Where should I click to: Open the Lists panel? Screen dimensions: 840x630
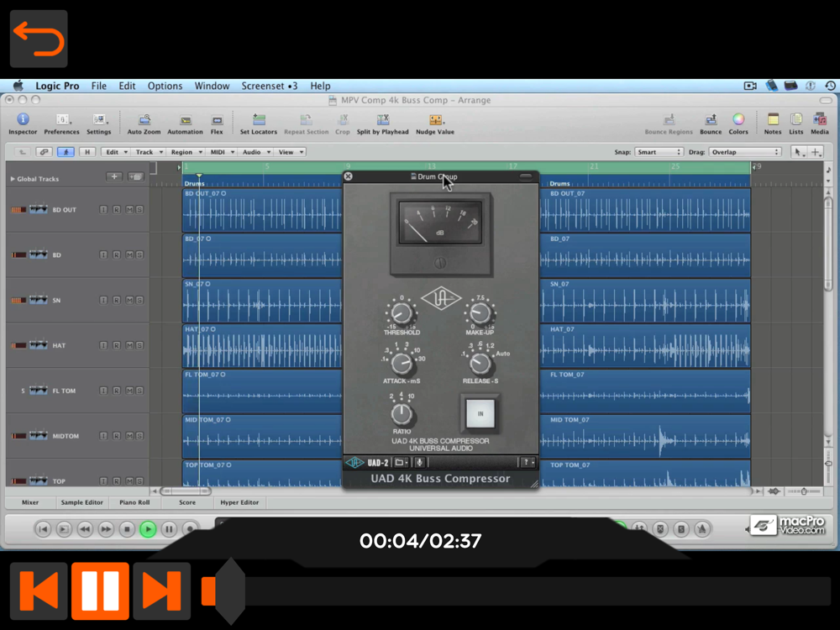(796, 123)
